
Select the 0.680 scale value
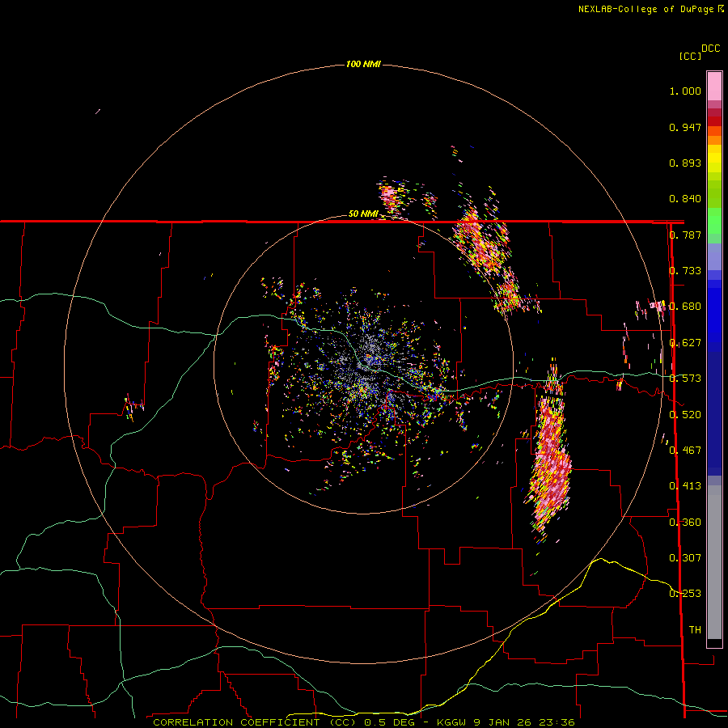685,307
